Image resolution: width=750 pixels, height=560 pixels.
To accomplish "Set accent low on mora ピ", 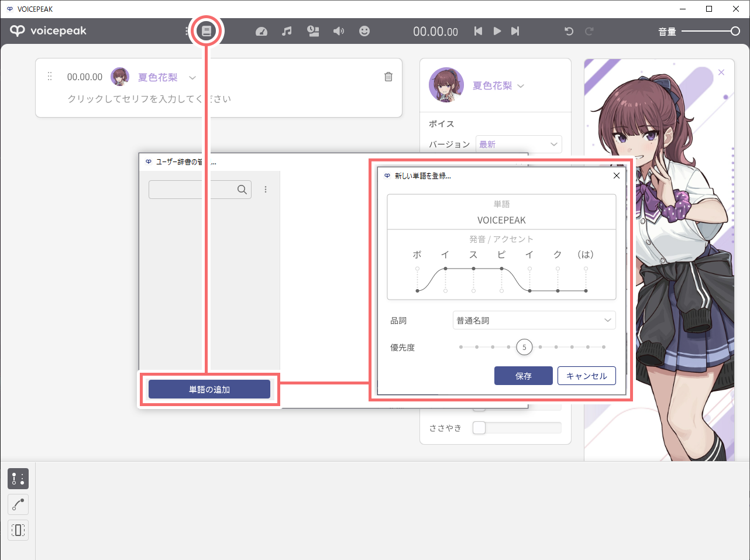I will click(x=501, y=291).
